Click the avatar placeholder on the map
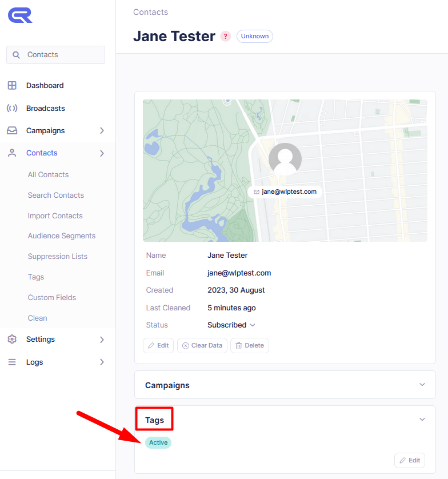 pyautogui.click(x=285, y=159)
